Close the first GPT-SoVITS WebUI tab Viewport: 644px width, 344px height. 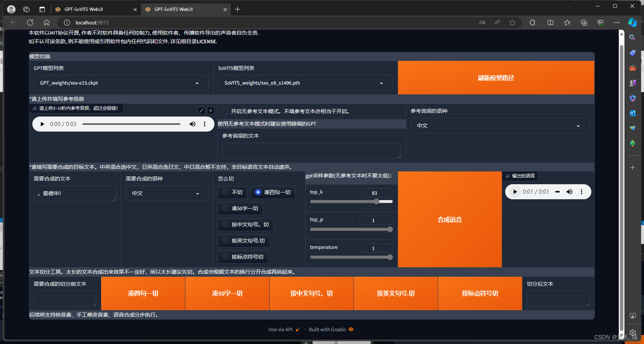[135, 10]
